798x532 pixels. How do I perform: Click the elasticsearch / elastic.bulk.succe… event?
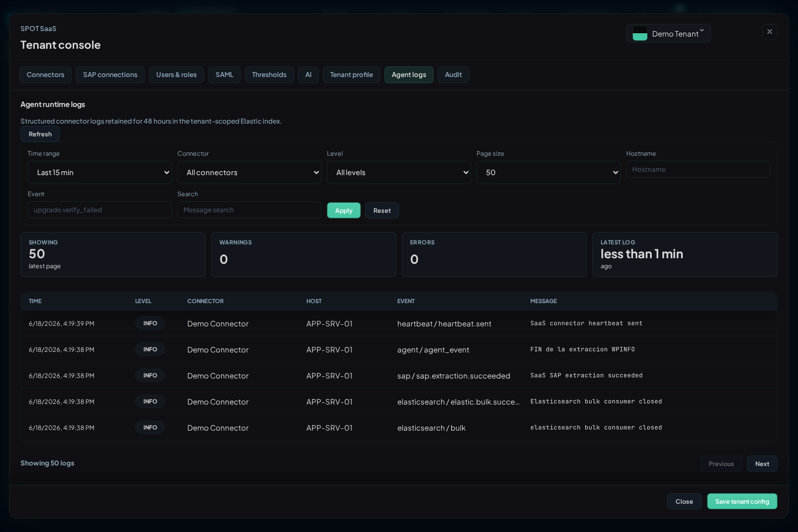pos(458,402)
